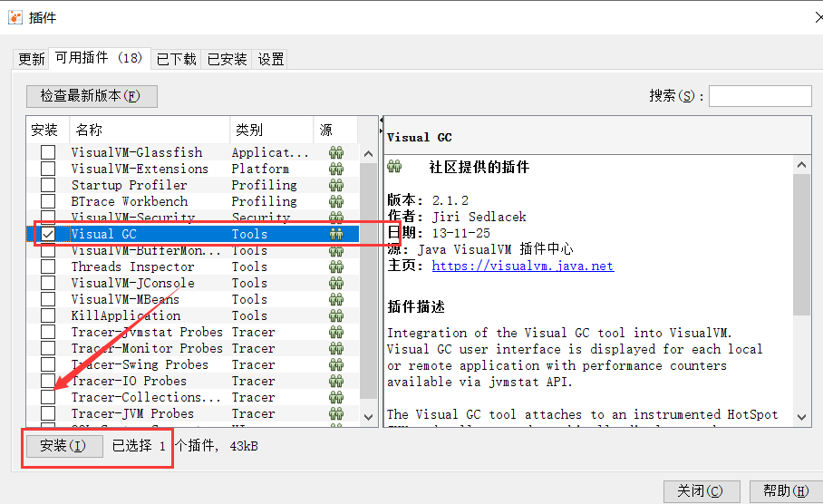
Task: Sort plugins by 名称 column header
Action: [150, 130]
